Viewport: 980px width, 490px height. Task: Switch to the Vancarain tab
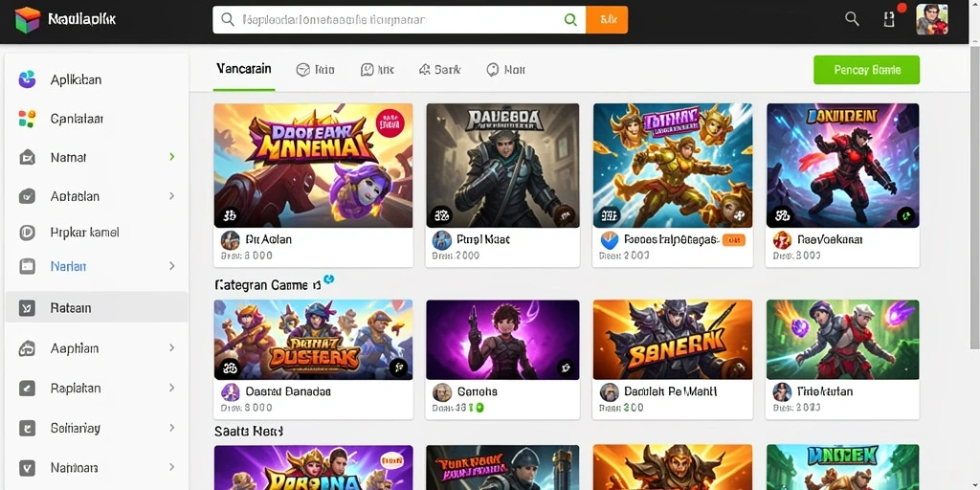[244, 69]
